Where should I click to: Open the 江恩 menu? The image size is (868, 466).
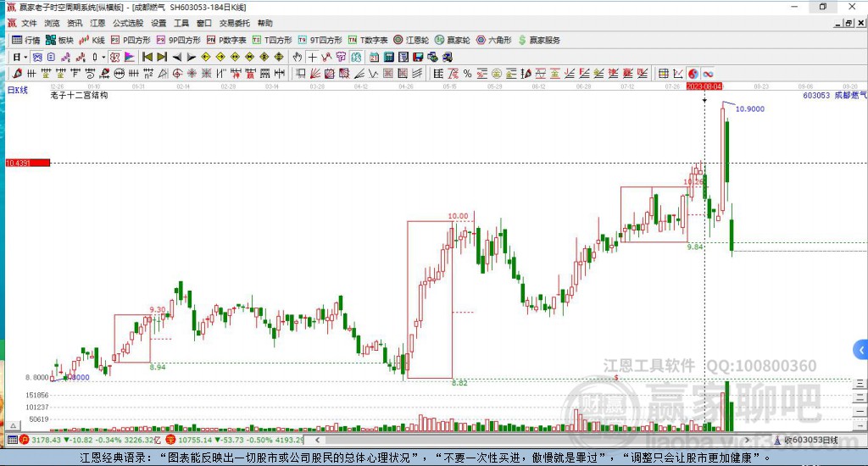point(97,23)
